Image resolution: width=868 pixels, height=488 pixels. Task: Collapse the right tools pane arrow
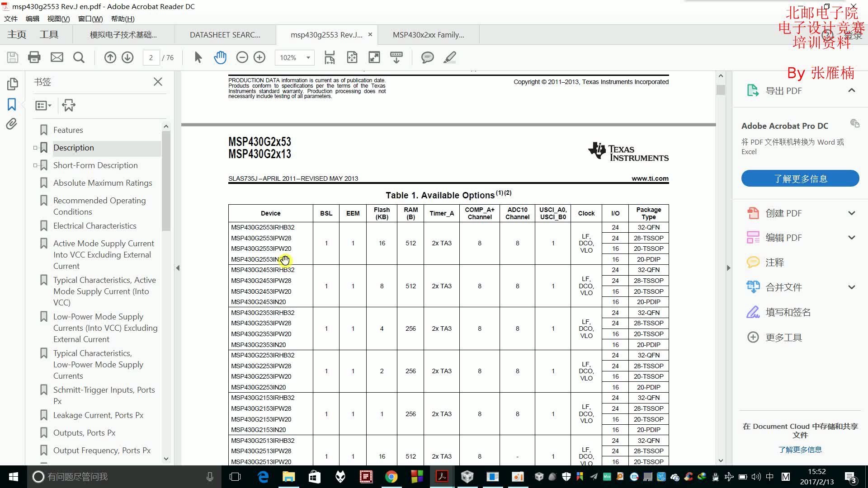[728, 268]
